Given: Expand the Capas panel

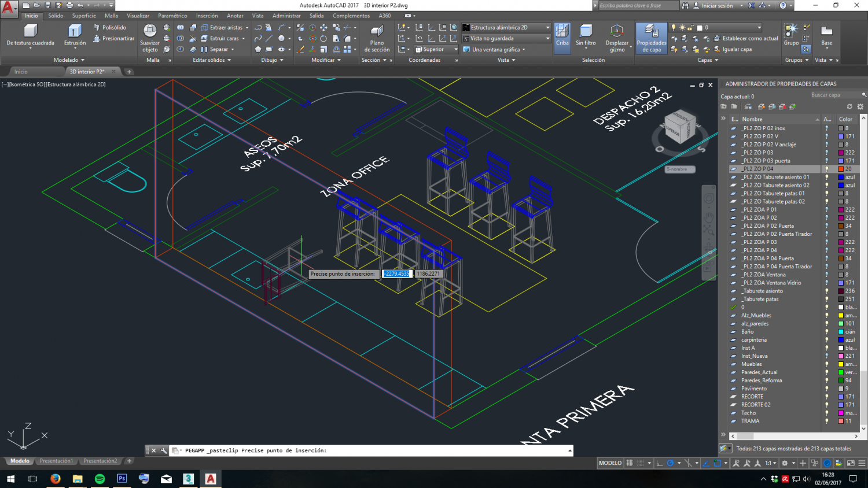Looking at the screenshot, I should click(x=708, y=60).
